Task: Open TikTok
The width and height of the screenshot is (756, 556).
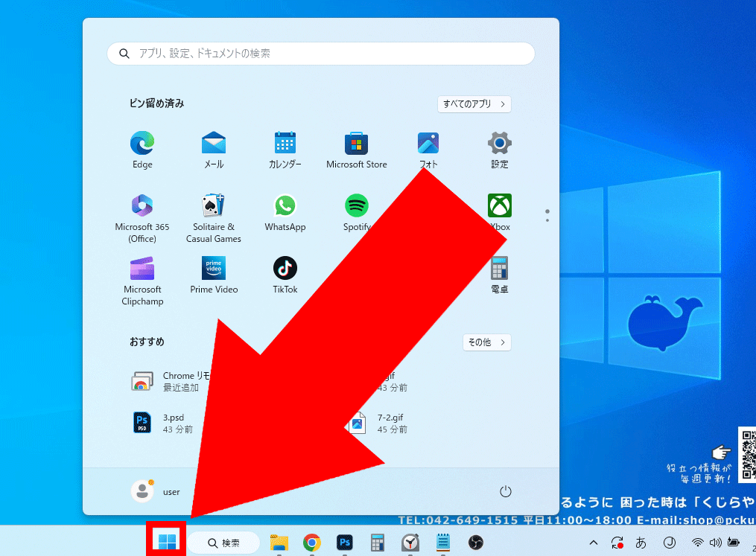Action: pos(285,275)
